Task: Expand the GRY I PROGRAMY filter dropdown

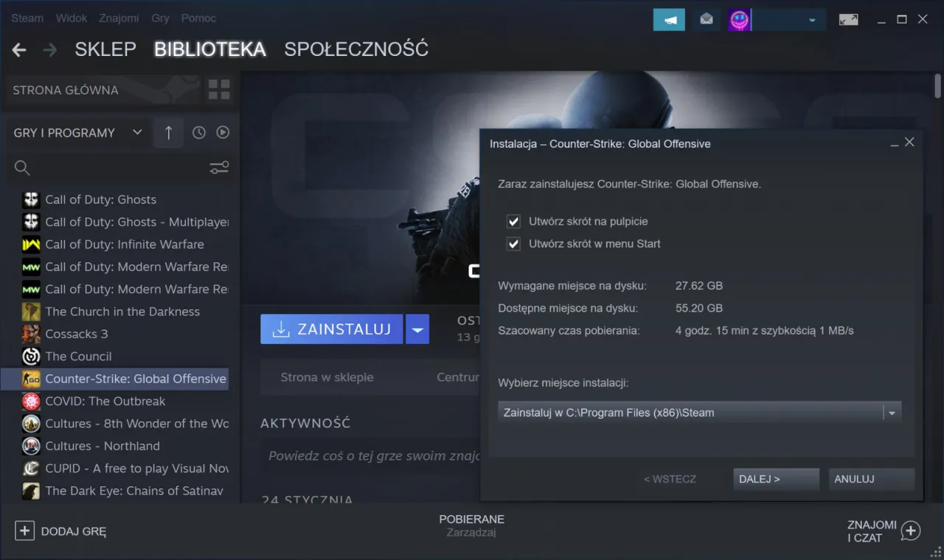Action: 137,133
